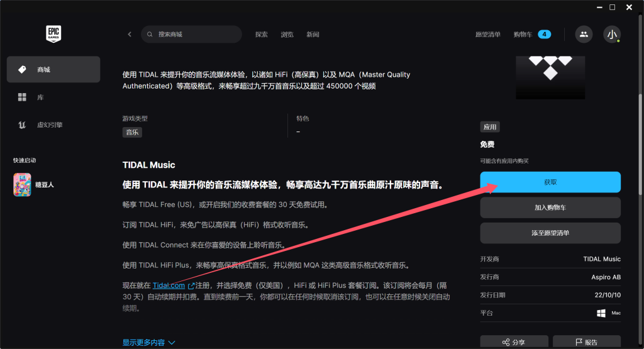Click the 免费 price text
Viewport: 644px width, 349px height.
coord(487,145)
